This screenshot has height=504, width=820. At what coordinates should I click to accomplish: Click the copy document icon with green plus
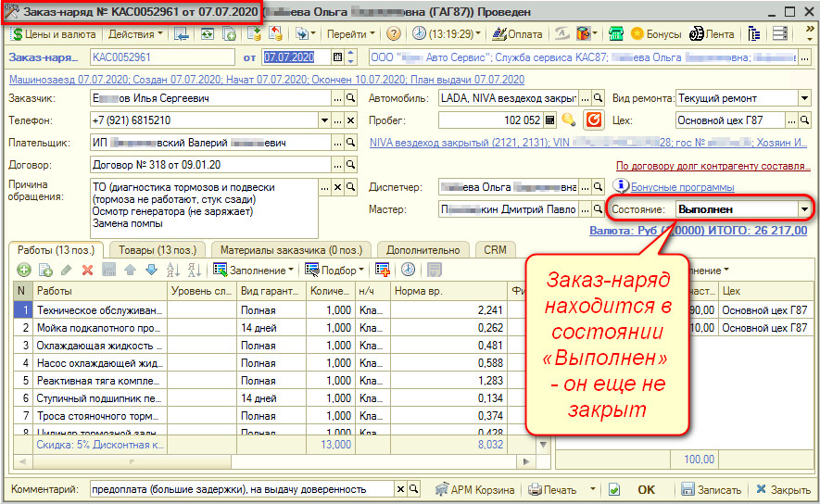point(229,34)
